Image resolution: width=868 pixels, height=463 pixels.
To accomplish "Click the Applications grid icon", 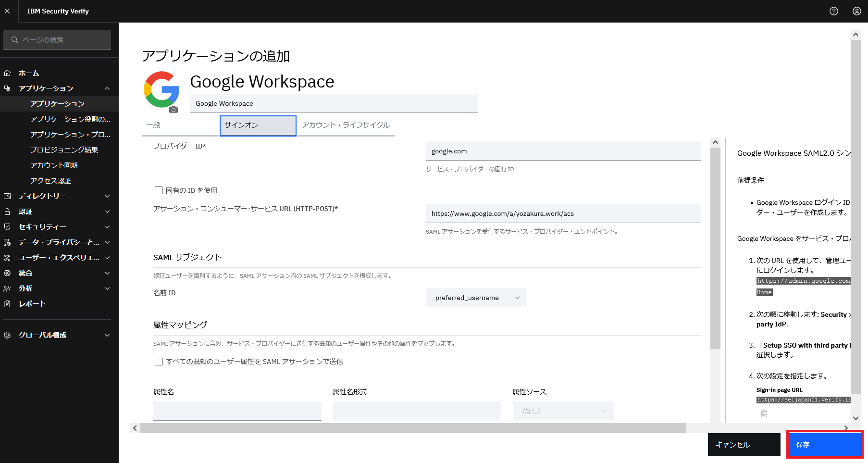I will tap(7, 88).
